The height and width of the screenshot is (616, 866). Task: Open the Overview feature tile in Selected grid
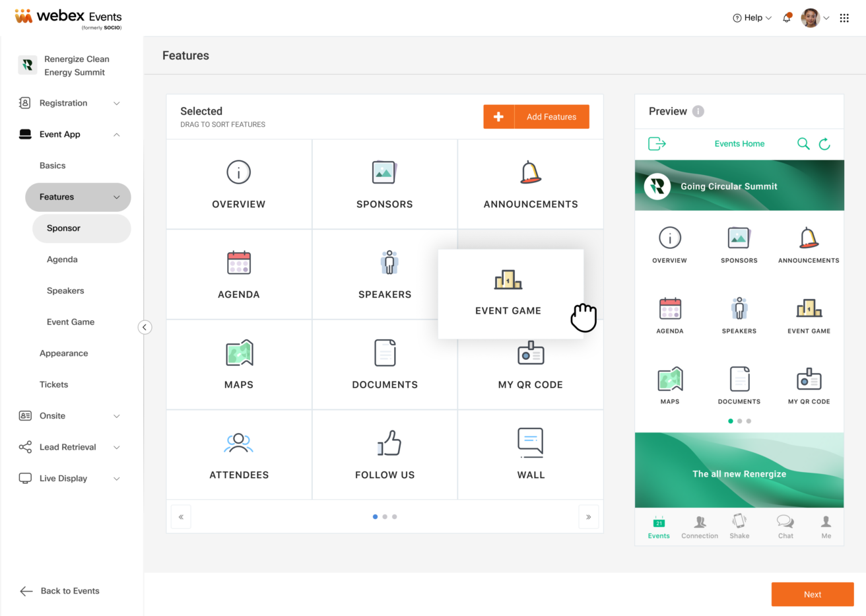(x=239, y=184)
